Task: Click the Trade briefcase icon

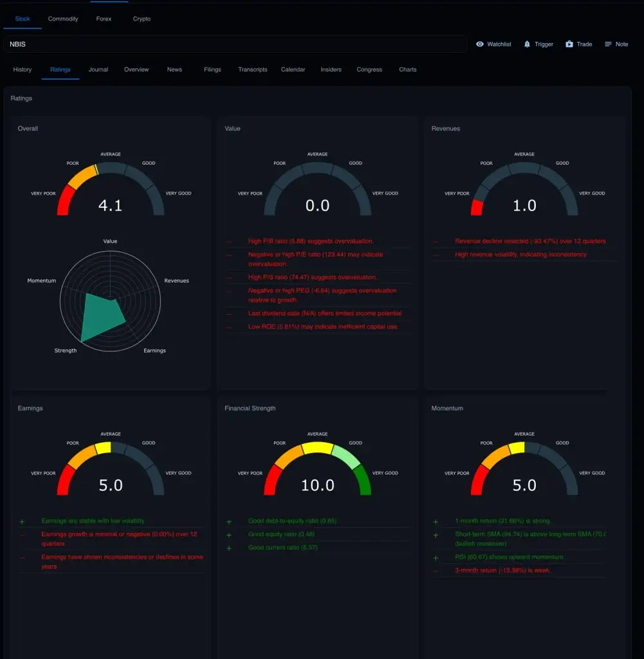Action: (569, 44)
